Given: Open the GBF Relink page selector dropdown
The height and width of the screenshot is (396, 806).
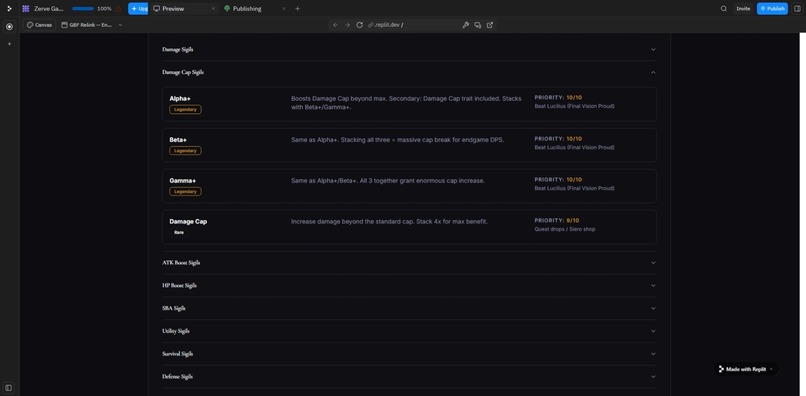Looking at the screenshot, I should point(91,25).
